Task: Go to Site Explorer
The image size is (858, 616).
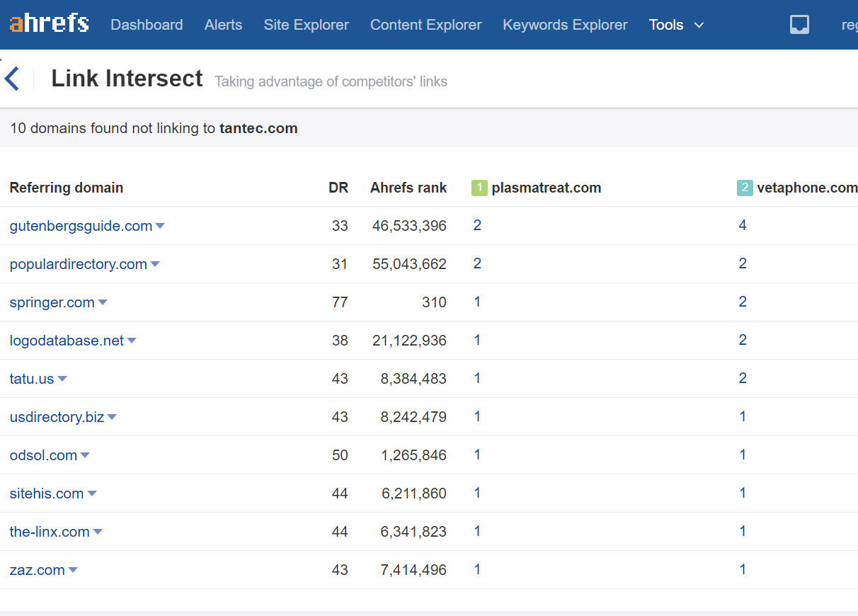Action: click(307, 25)
